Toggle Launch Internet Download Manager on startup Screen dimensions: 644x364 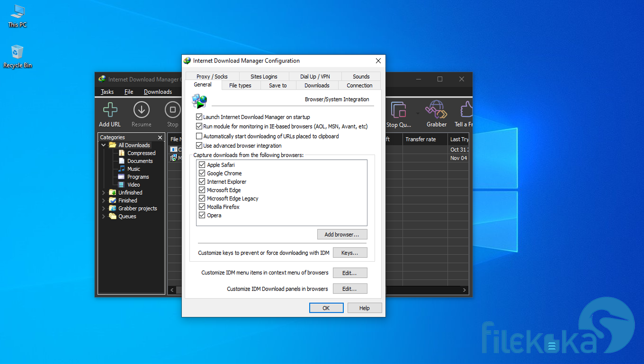tap(199, 117)
